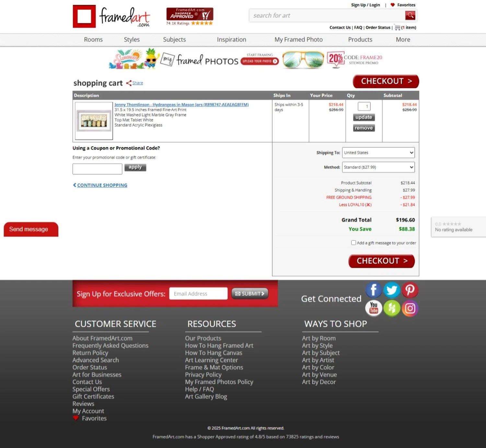Viewport: 486px width, 448px height.
Task: Click the FAQ header link
Action: 358,28
